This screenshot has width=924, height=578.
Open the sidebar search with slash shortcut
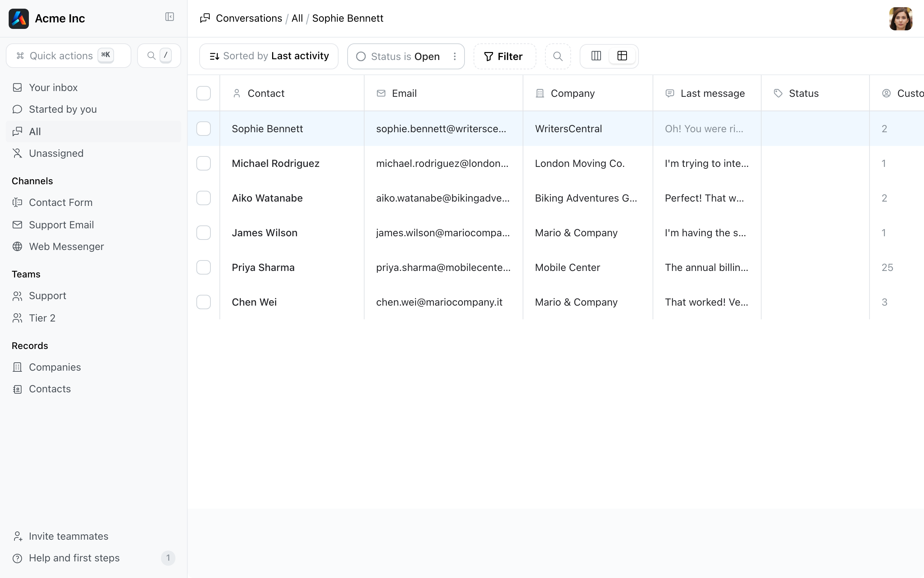click(x=159, y=56)
